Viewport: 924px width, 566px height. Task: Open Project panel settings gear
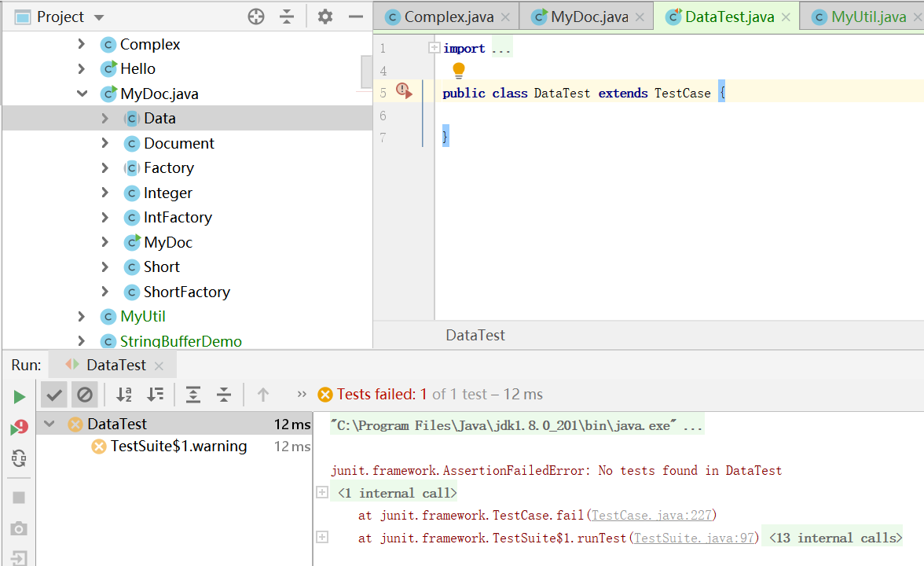click(x=325, y=17)
